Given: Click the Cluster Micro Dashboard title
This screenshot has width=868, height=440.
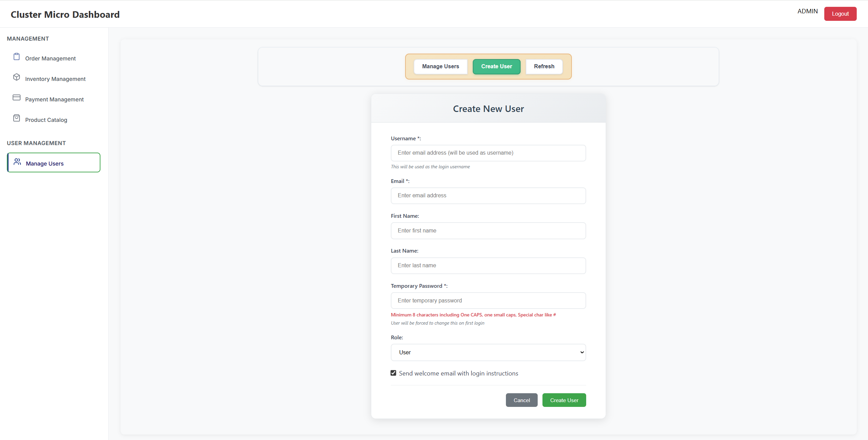Looking at the screenshot, I should coord(65,14).
